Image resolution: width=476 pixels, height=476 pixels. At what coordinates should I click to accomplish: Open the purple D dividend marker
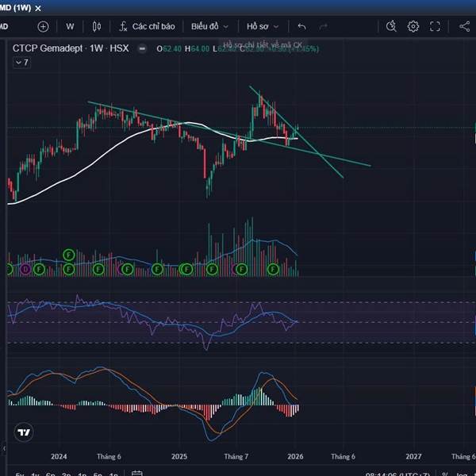click(x=25, y=269)
